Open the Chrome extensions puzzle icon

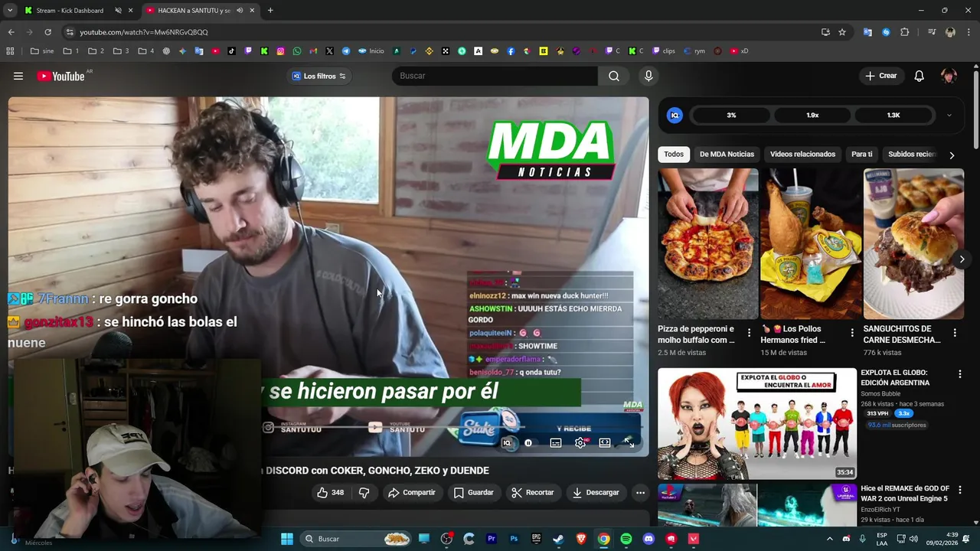[905, 32]
